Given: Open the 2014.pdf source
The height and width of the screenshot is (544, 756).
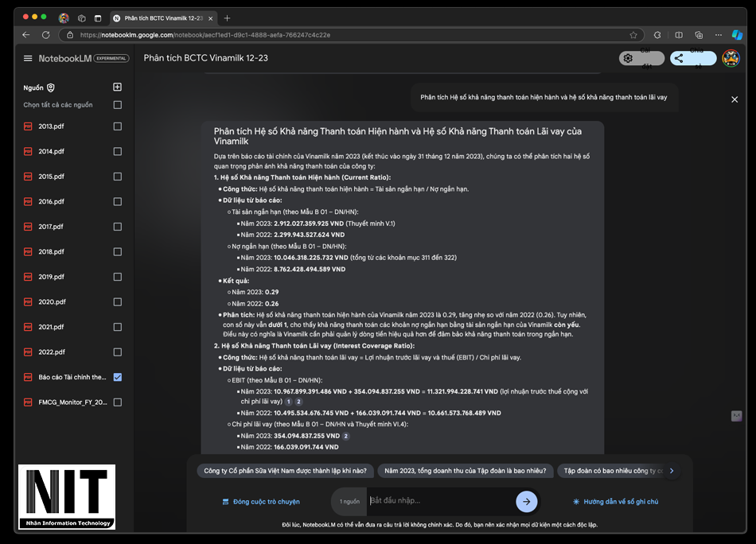Looking at the screenshot, I should (51, 151).
